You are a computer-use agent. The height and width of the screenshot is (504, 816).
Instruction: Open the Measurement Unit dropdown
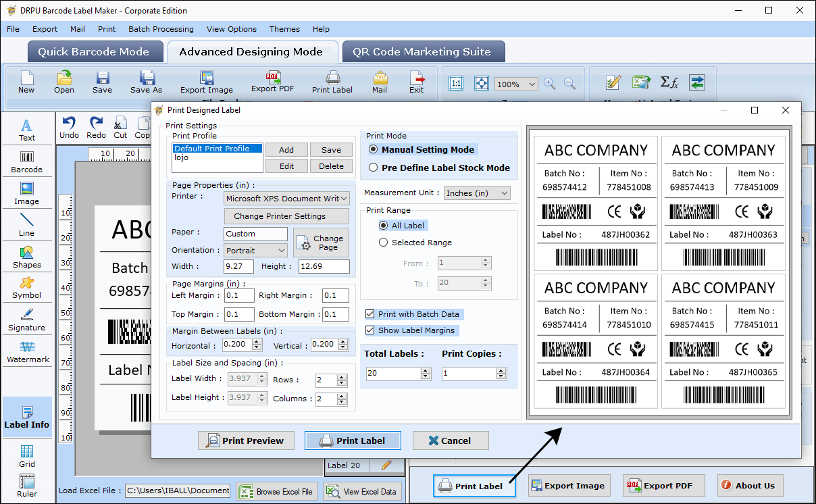point(477,193)
